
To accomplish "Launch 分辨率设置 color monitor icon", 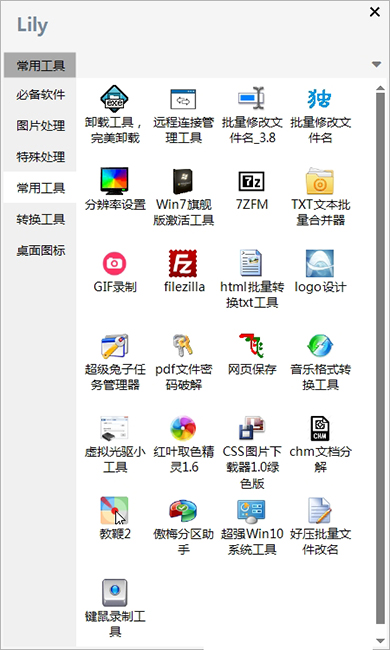I will click(x=114, y=181).
